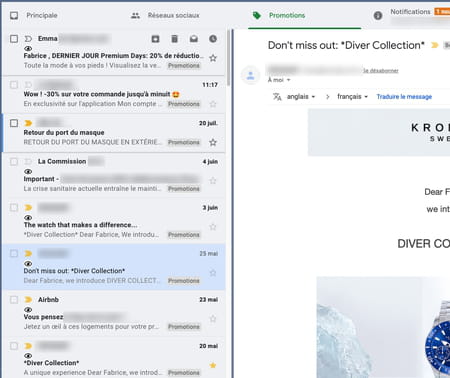Click the email list vertical scrollbar

[228, 58]
